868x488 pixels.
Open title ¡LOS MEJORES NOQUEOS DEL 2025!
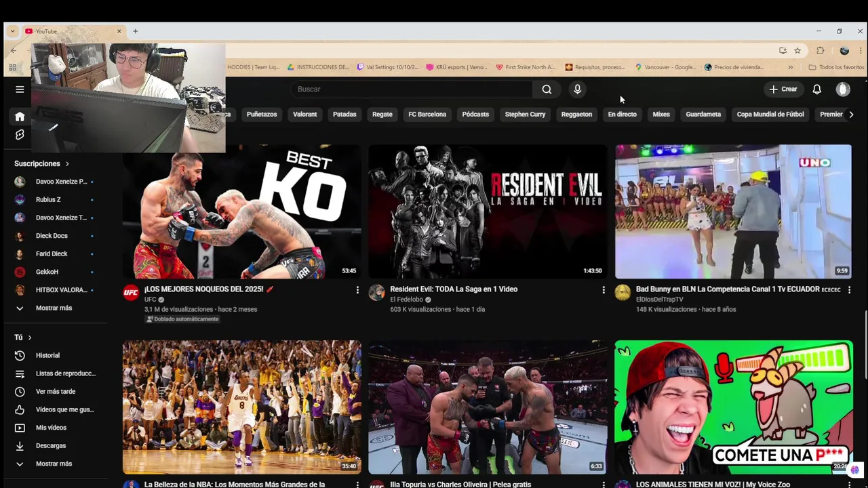click(x=209, y=289)
